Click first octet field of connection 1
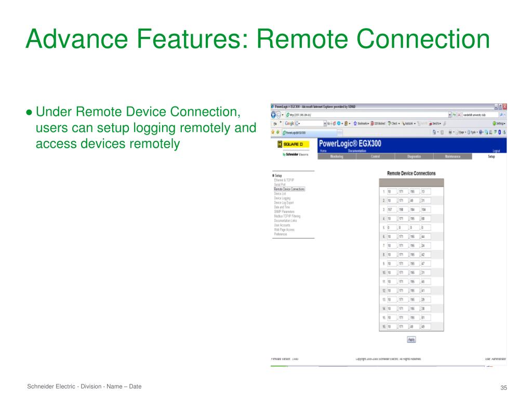Image resolution: width=532 pixels, height=399 pixels. click(x=392, y=192)
